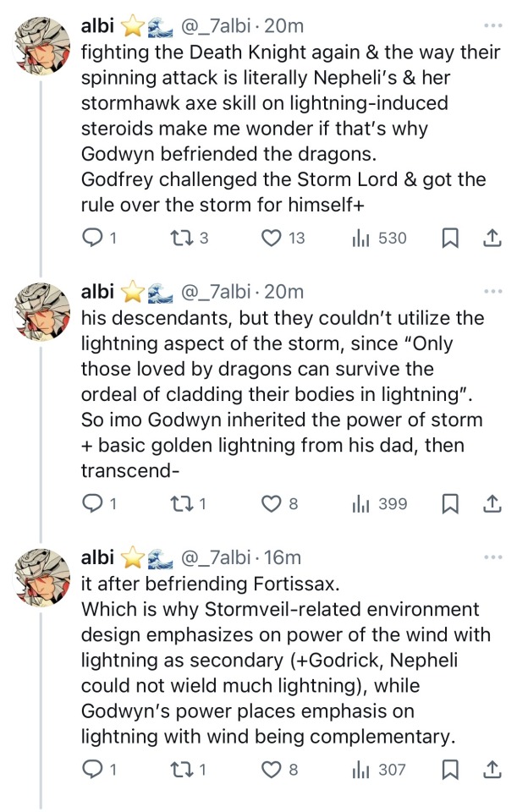Screen dimensions: 517x812
Task: Bookmark the first tweet about Death Knight
Action: point(449,239)
